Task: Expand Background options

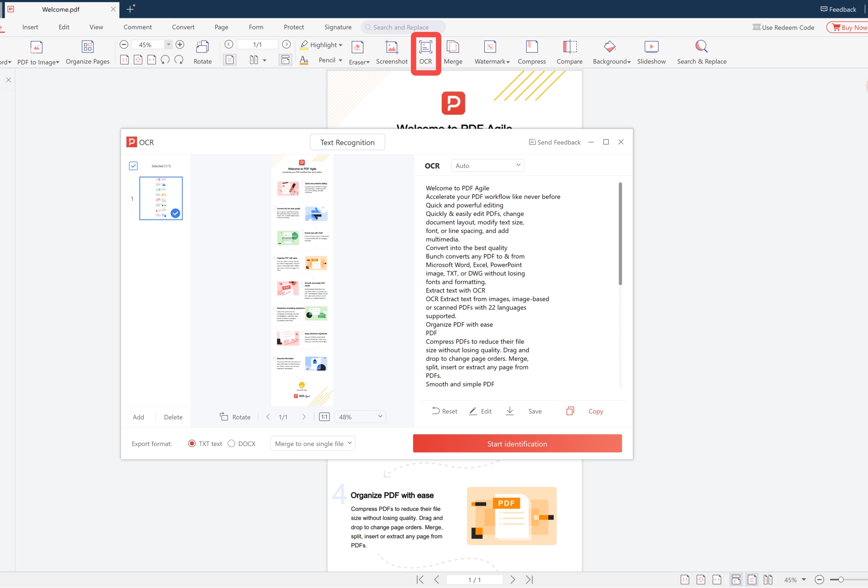Action: pyautogui.click(x=628, y=62)
